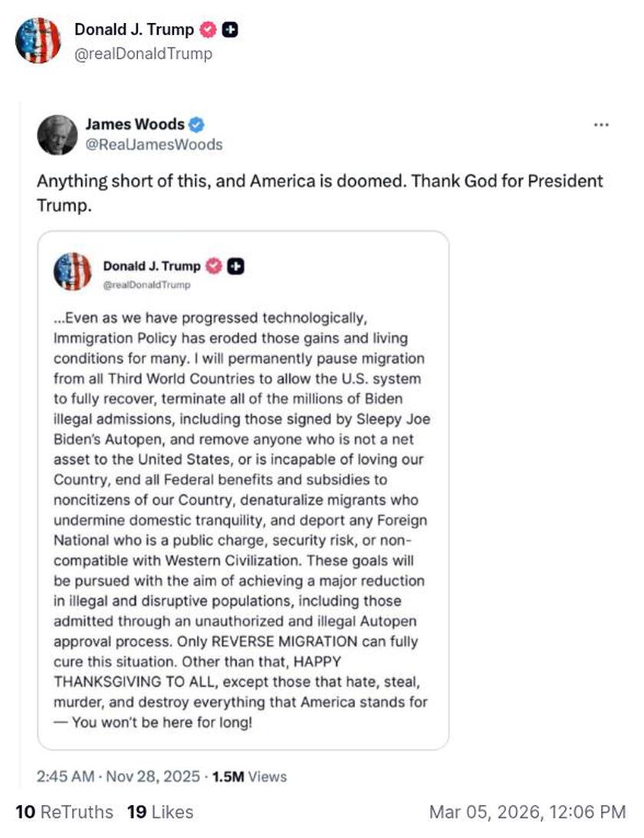Click the top @realDonaldTrump handle
644x838 pixels.
143,54
